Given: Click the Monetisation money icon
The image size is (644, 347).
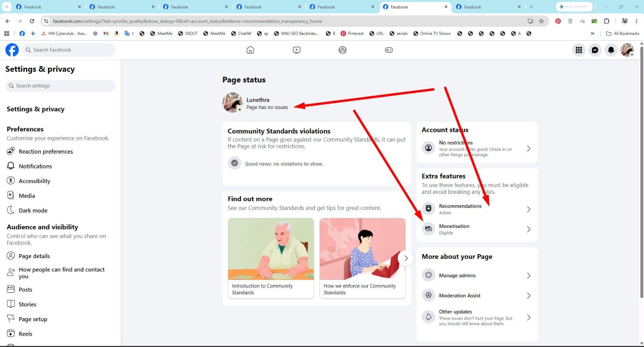Looking at the screenshot, I should [x=429, y=229].
